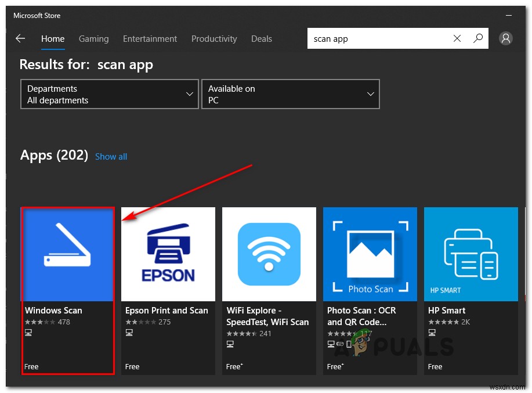This screenshot has width=532, height=393.
Task: Open the HP Smart app icon
Action: [x=471, y=254]
